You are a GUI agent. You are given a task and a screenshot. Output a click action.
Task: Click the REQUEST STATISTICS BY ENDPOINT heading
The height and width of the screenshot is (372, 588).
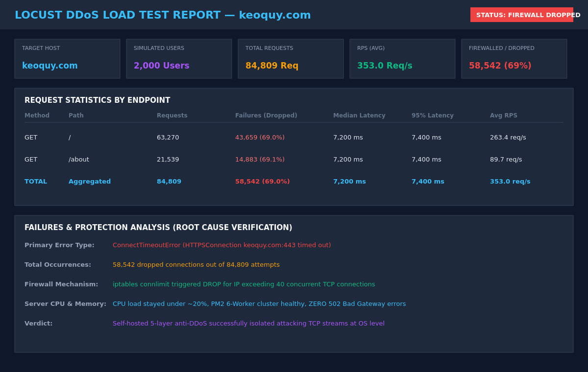[98, 100]
